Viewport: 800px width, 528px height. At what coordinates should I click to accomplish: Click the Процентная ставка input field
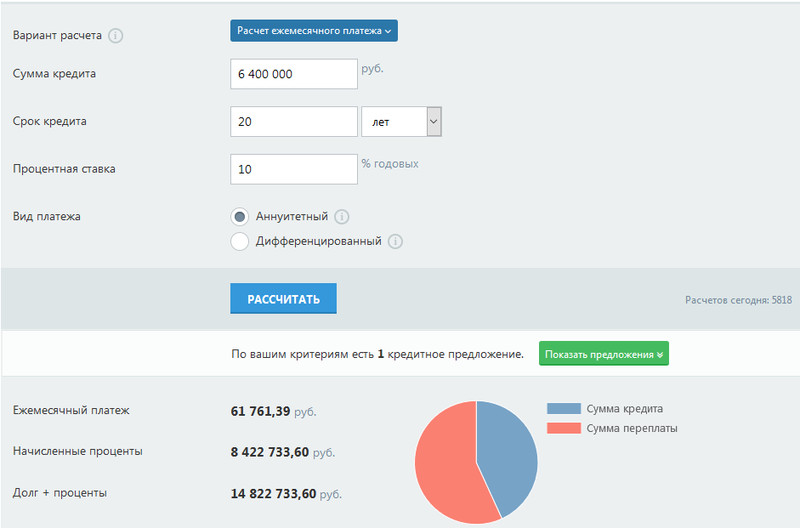(x=293, y=169)
